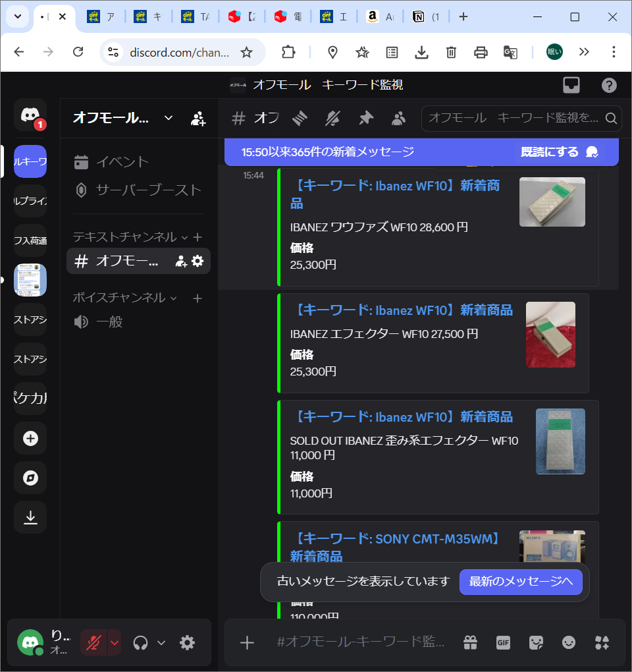The width and height of the screenshot is (632, 672).
Task: Switch to the Notion browser tab
Action: (427, 16)
